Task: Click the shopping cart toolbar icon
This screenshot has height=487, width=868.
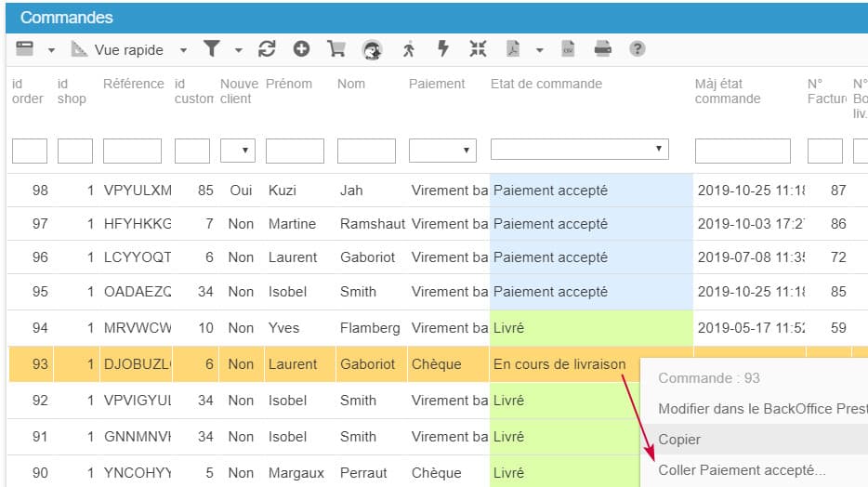Action: coord(335,49)
